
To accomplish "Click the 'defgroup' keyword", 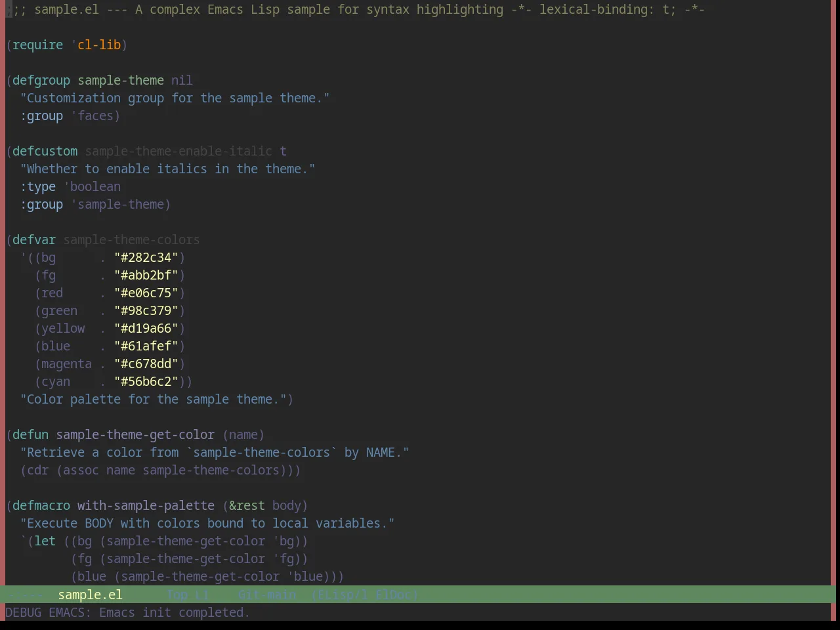I will coord(41,80).
